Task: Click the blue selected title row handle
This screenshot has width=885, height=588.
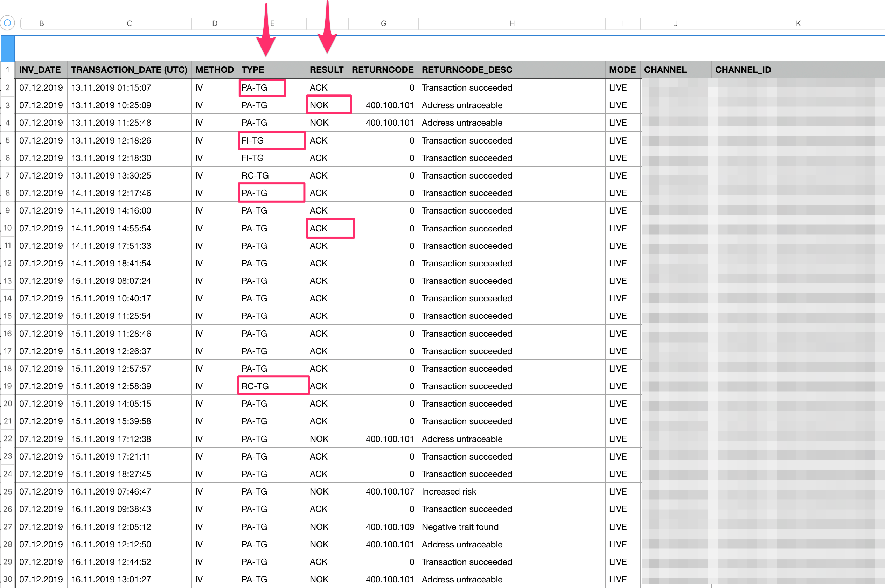Action: point(7,48)
